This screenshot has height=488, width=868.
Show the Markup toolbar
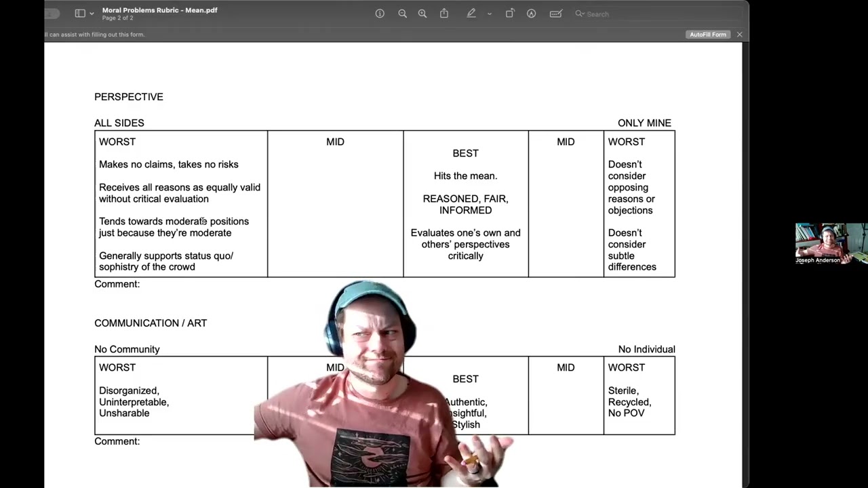click(x=531, y=14)
